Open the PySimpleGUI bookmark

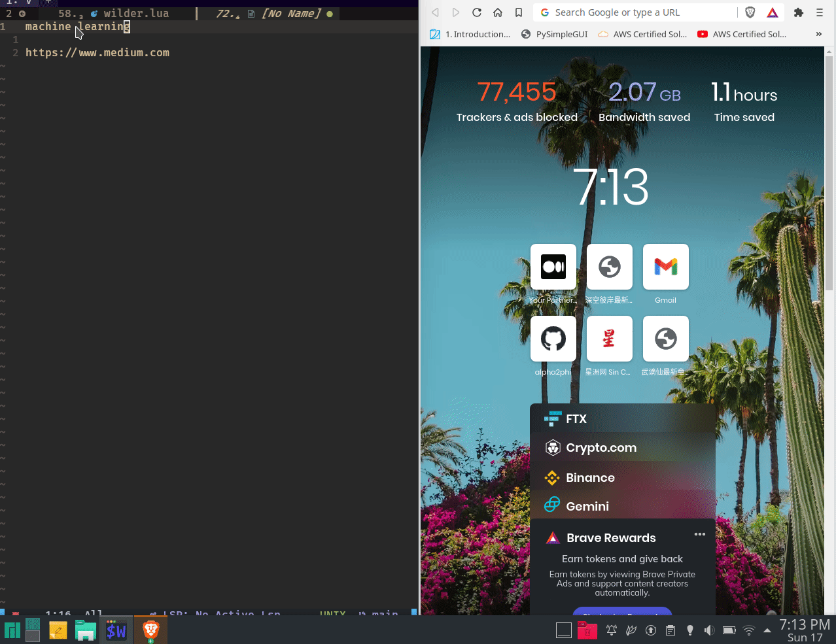coord(554,34)
